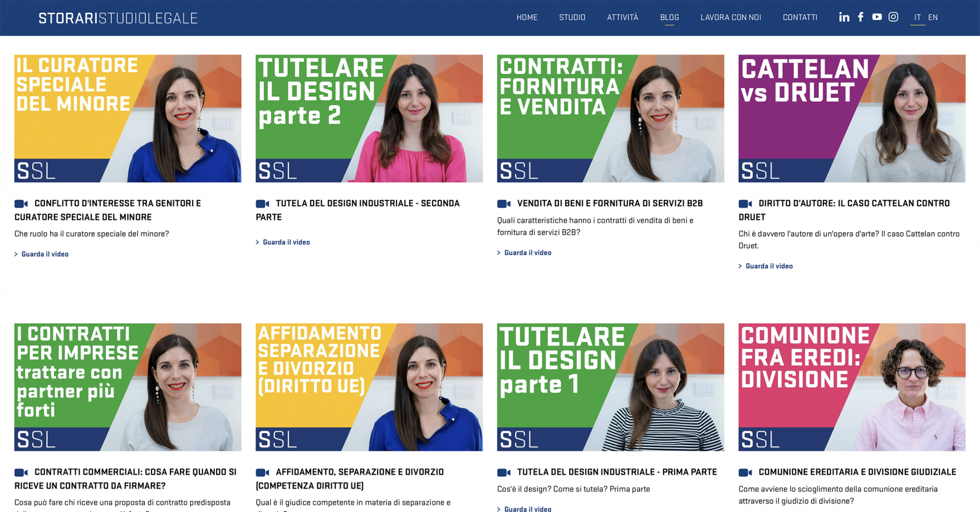Open the STUDIO menu item
Screen dimensions: 980x512
pos(572,18)
